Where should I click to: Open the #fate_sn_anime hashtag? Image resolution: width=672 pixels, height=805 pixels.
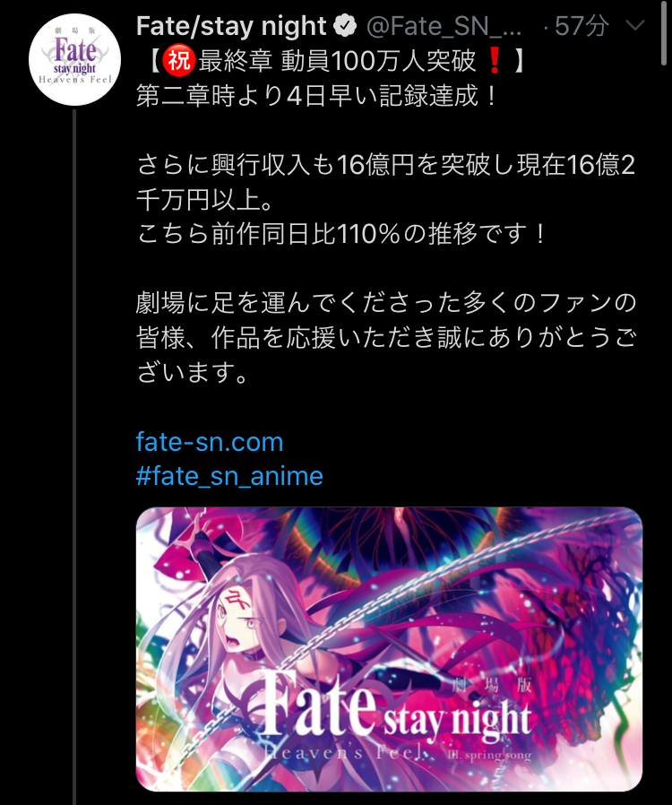point(229,476)
